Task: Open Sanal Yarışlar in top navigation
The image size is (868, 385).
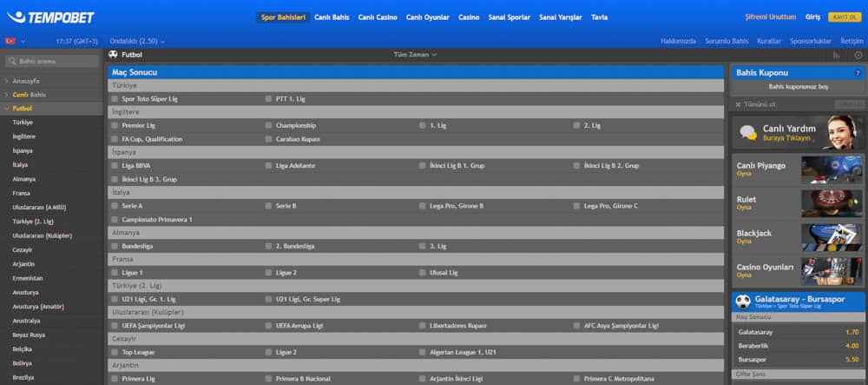Action: click(561, 17)
